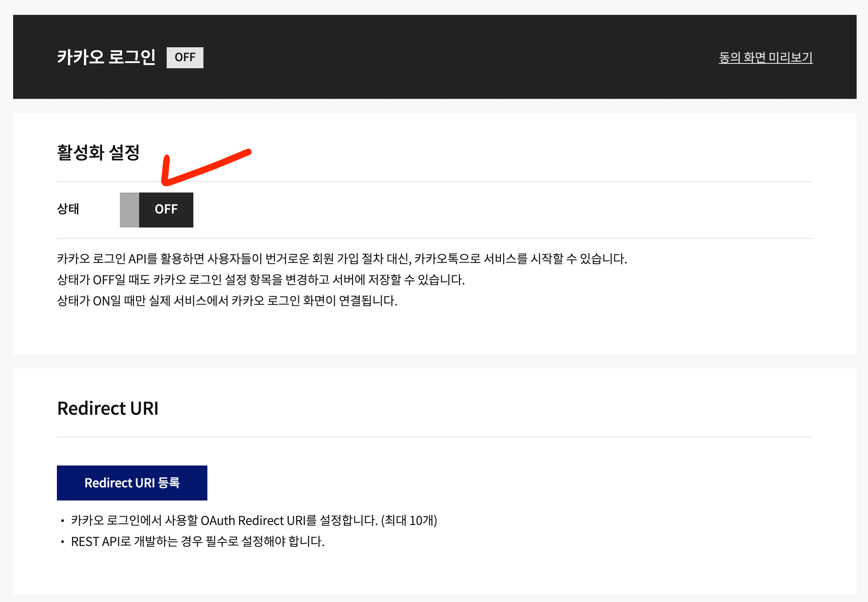Click the line starting 상태가 OFF일 때도
The image size is (868, 602).
261,280
